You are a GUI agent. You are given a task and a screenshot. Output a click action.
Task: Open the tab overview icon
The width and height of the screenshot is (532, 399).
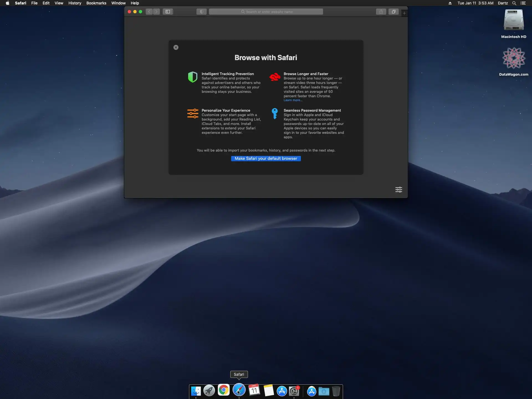tap(393, 12)
